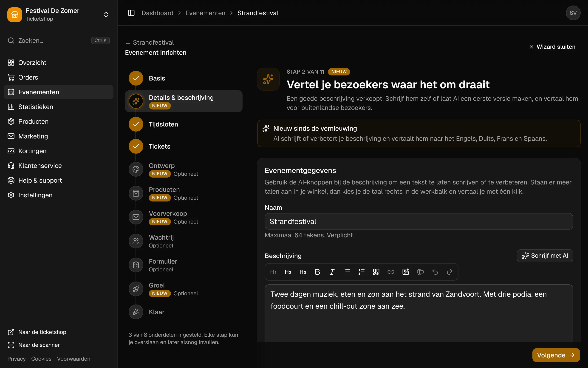
Task: Open Statistieken in the sidebar
Action: coord(59,107)
